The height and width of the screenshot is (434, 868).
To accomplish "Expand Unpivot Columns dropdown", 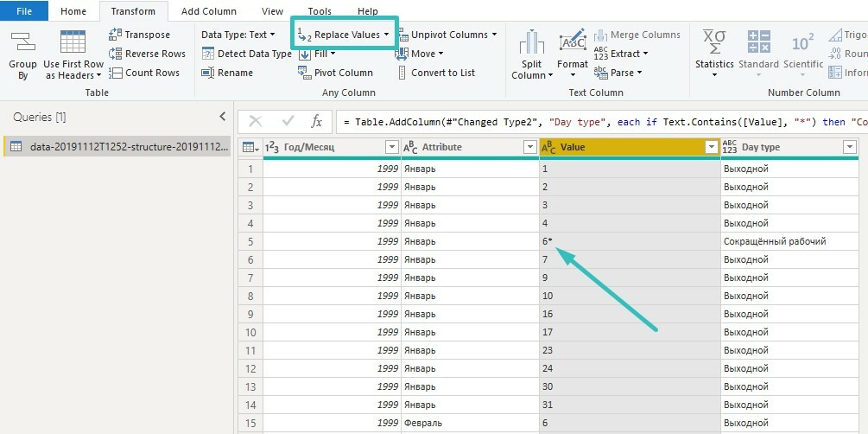I will pos(494,35).
